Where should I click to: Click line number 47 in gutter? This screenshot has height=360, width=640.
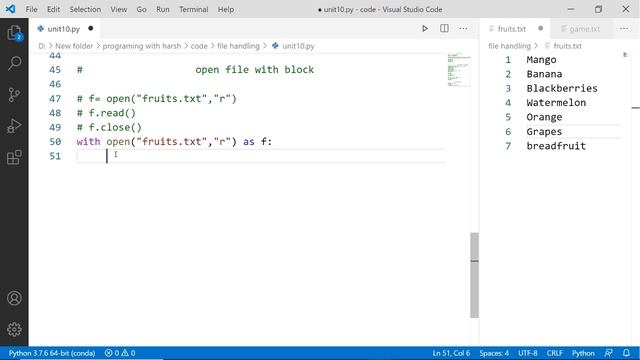pyautogui.click(x=55, y=99)
